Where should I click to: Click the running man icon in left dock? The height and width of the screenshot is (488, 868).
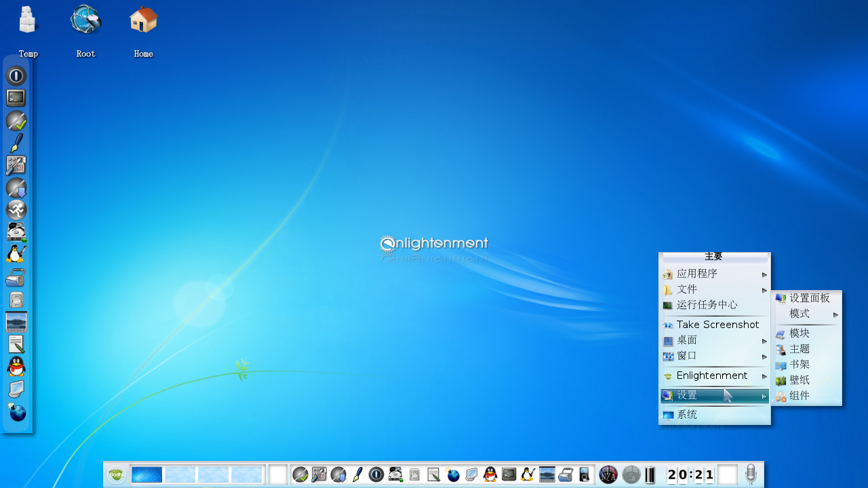(16, 210)
